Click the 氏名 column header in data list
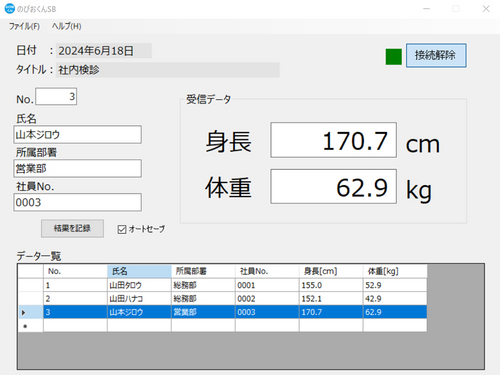The width and height of the screenshot is (500, 375). coord(139,271)
